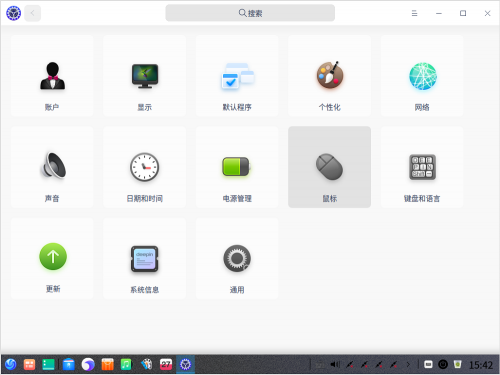Maximize the Control Center window

tap(463, 13)
